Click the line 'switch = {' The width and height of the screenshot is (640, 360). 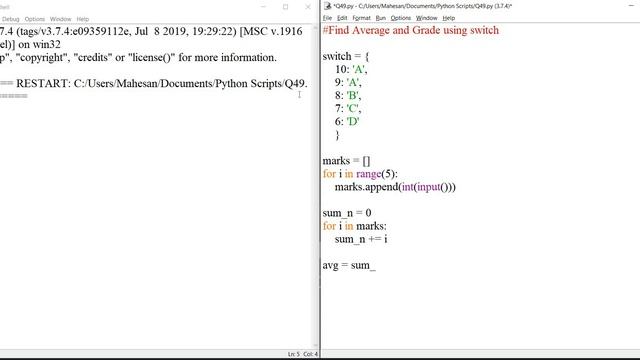346,56
